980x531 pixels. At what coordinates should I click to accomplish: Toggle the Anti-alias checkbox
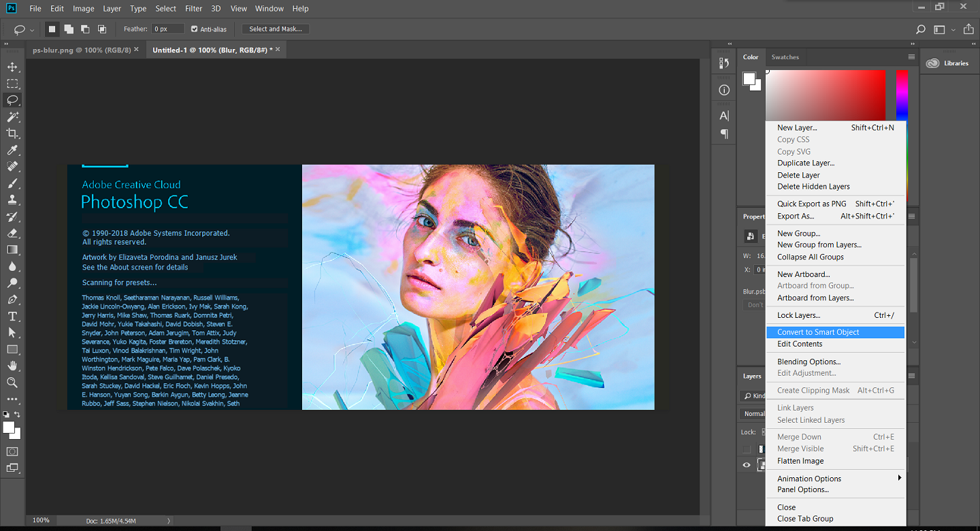point(195,29)
